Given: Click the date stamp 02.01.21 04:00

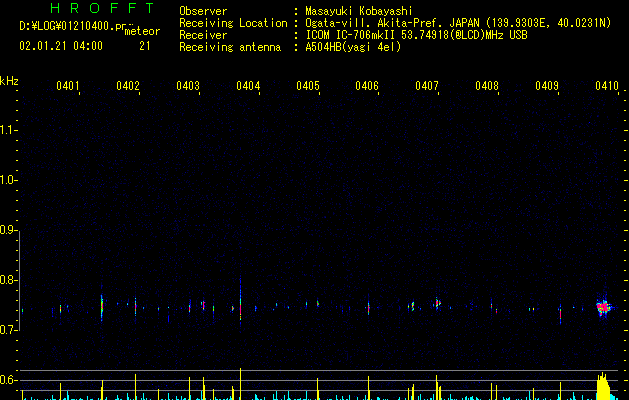Looking at the screenshot, I should (x=61, y=46).
